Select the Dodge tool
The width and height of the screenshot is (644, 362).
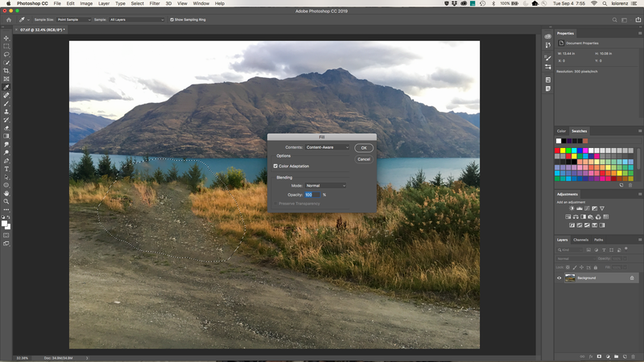[6, 153]
